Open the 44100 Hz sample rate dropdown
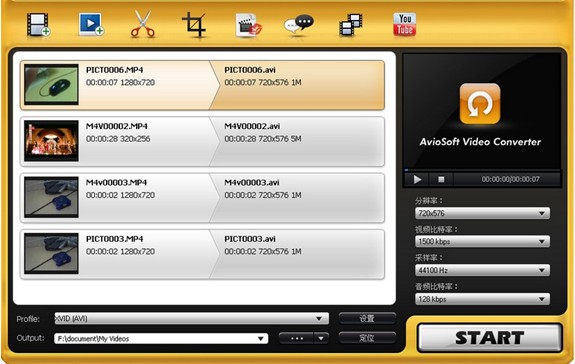The height and width of the screenshot is (364, 575). (482, 270)
